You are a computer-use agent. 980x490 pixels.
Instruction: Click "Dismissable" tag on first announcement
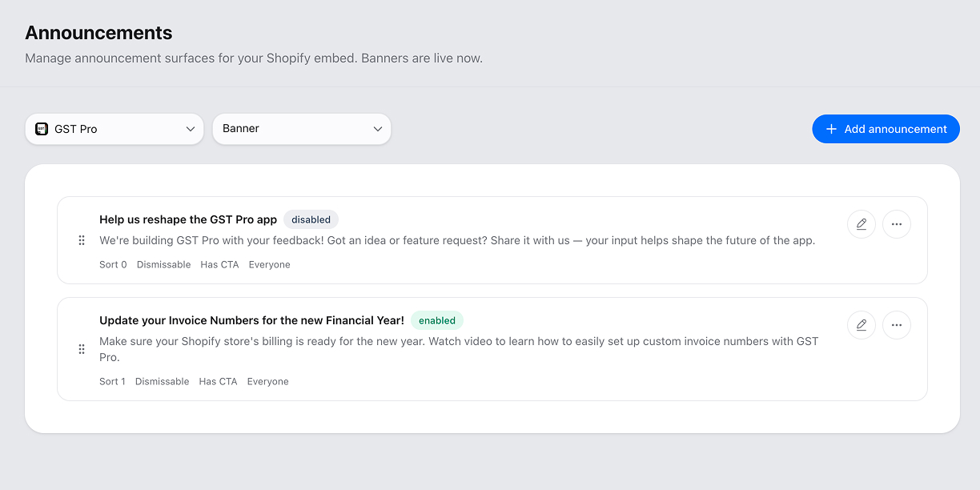point(163,265)
